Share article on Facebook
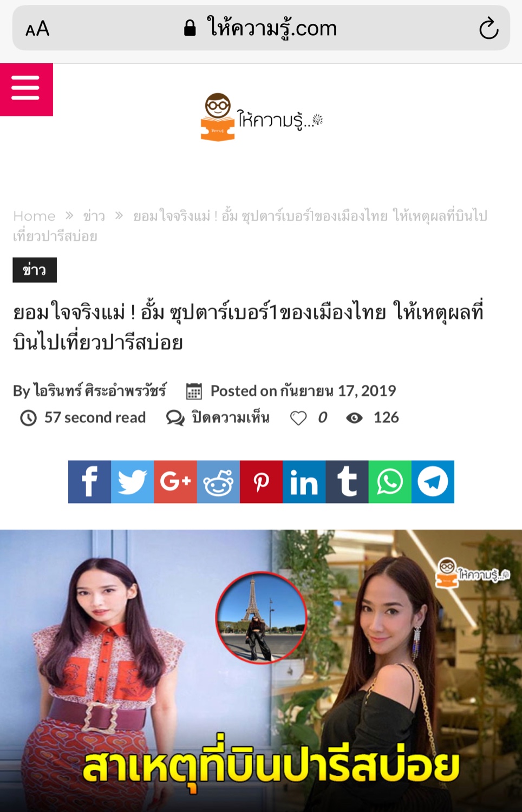The image size is (522, 812). [89, 482]
